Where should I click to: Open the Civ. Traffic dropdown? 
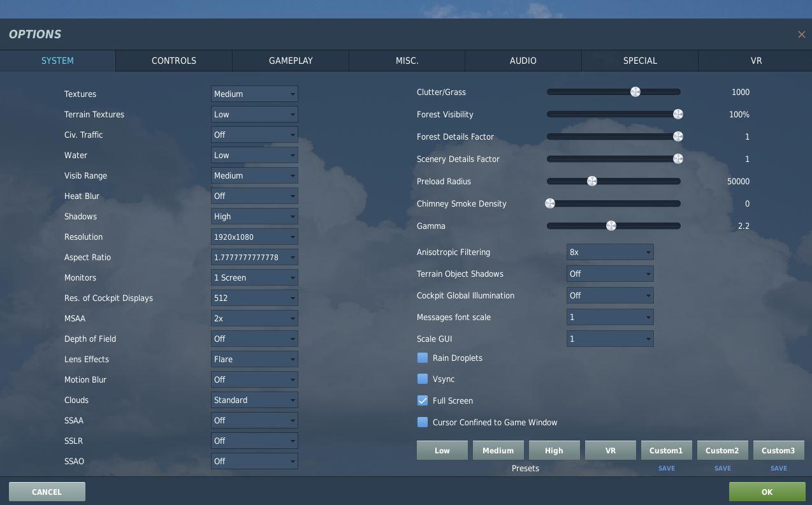click(x=254, y=135)
